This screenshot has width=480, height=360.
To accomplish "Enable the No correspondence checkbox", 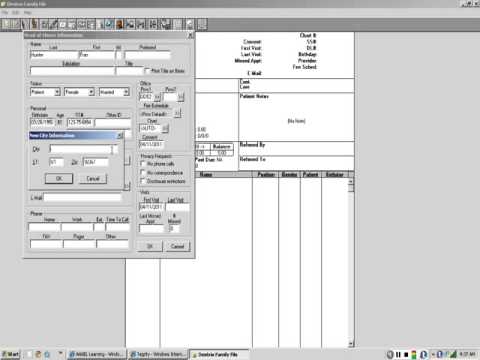I will 143,173.
